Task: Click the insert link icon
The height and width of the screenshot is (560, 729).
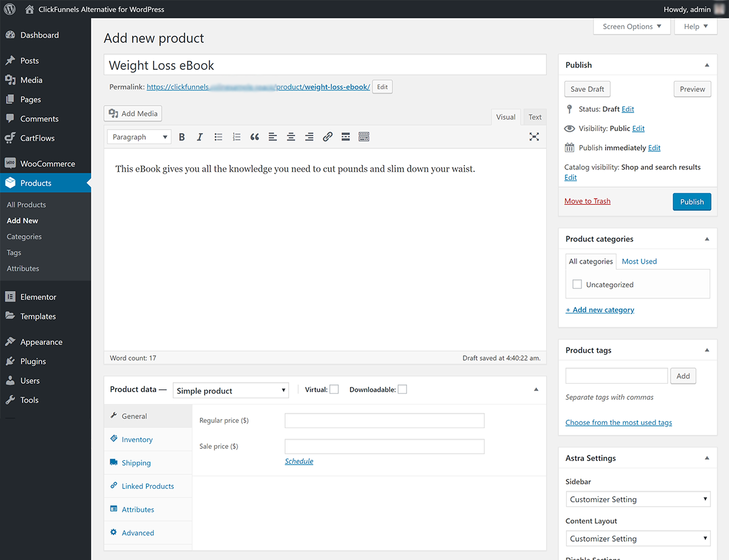Action: [327, 137]
